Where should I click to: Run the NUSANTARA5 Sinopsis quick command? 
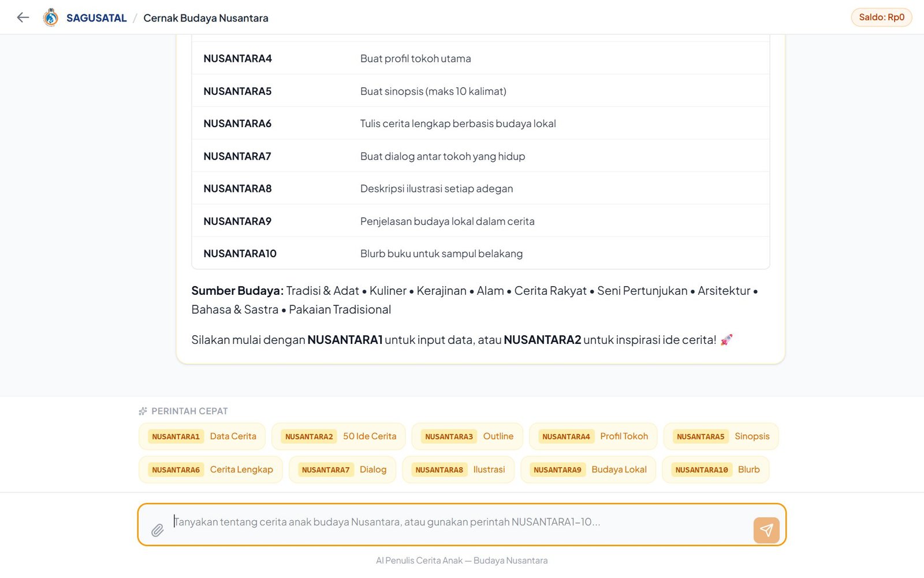click(x=721, y=436)
